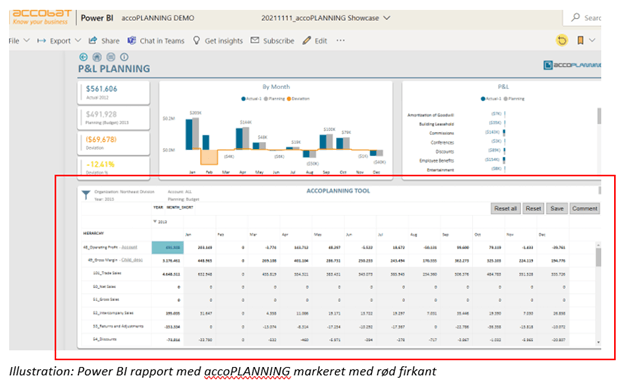The image size is (624, 383).
Task: Open the accoPLANNING DEMO workspace link
Action: [158, 18]
